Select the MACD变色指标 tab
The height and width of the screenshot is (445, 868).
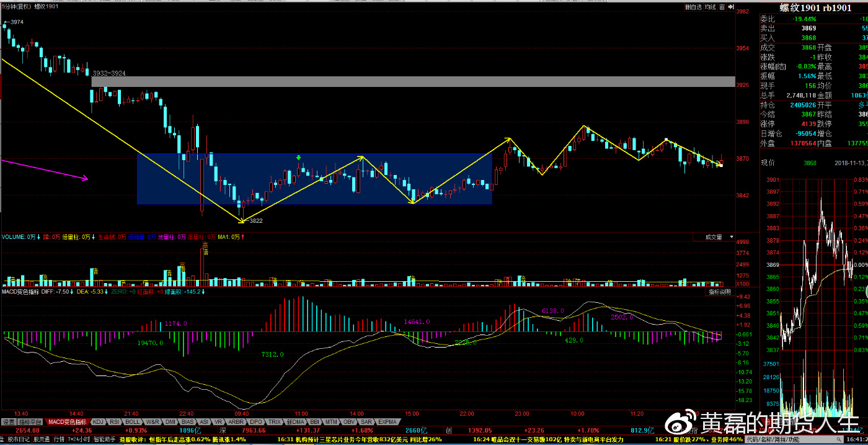click(x=68, y=422)
